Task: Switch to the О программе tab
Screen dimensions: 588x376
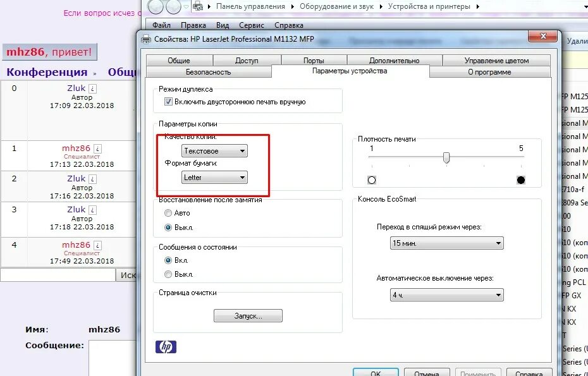Action: (x=490, y=72)
